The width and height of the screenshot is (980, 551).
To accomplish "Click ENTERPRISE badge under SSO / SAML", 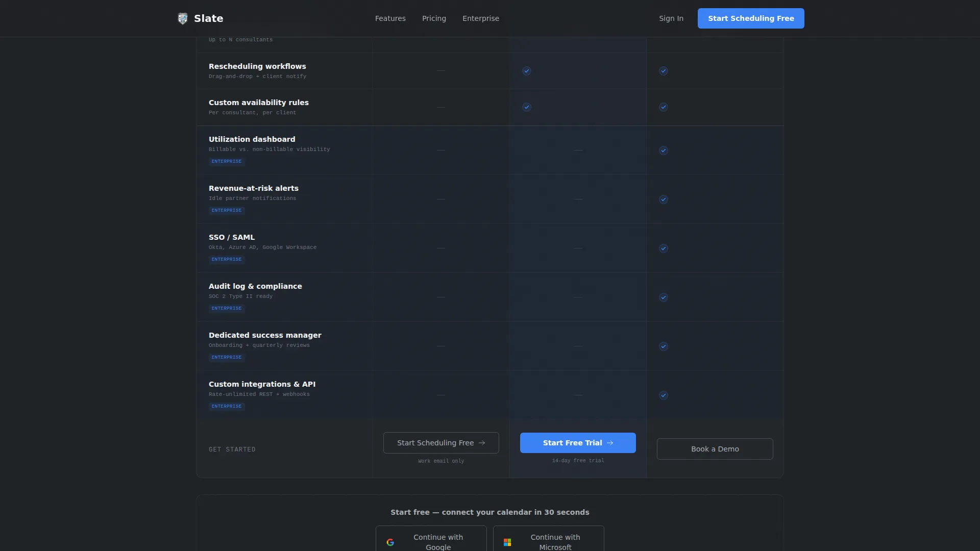I will pyautogui.click(x=227, y=260).
